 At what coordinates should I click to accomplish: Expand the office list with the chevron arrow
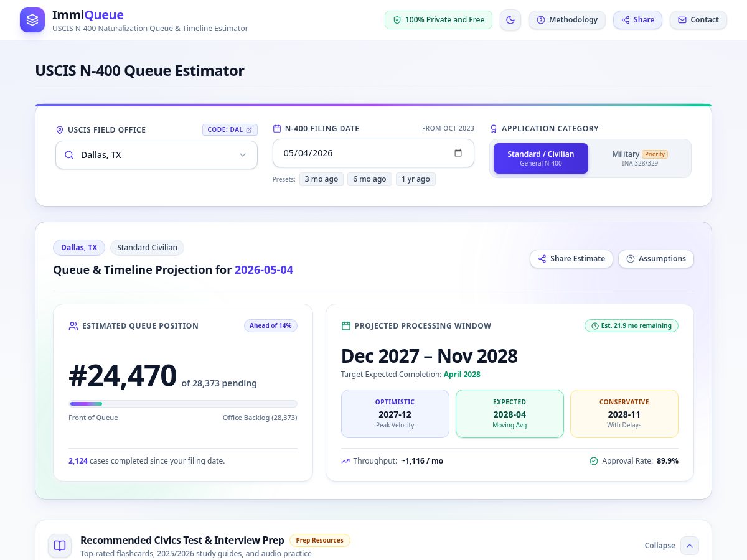point(243,155)
